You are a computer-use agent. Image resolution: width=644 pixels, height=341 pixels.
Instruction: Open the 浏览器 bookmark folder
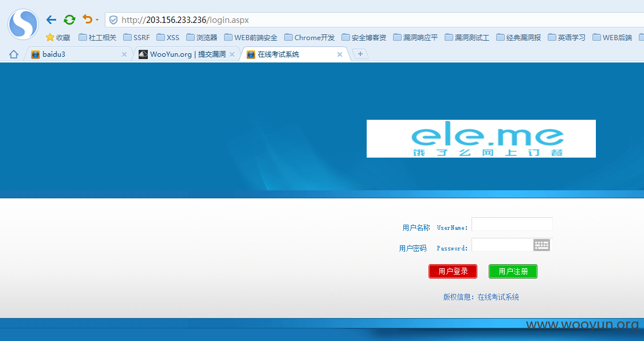(x=202, y=37)
